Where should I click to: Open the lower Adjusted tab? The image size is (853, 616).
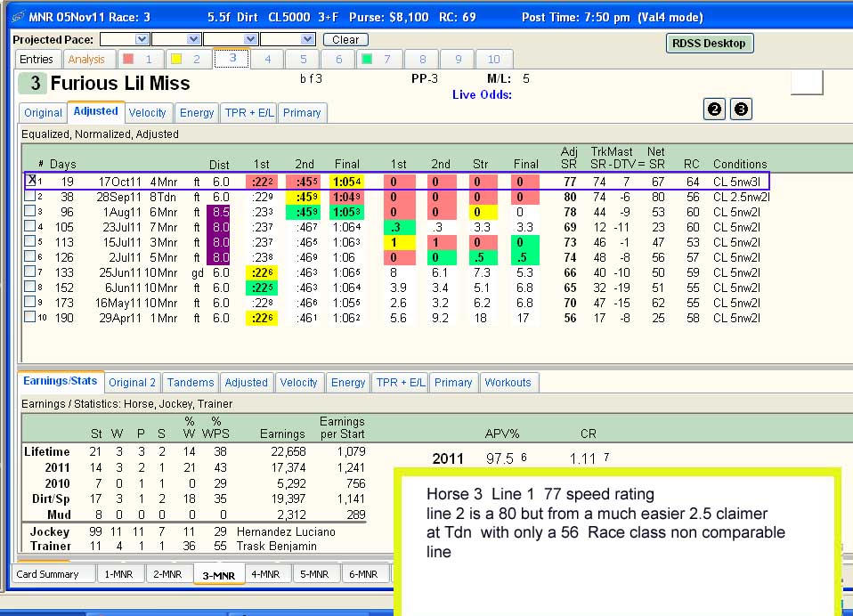coord(246,382)
